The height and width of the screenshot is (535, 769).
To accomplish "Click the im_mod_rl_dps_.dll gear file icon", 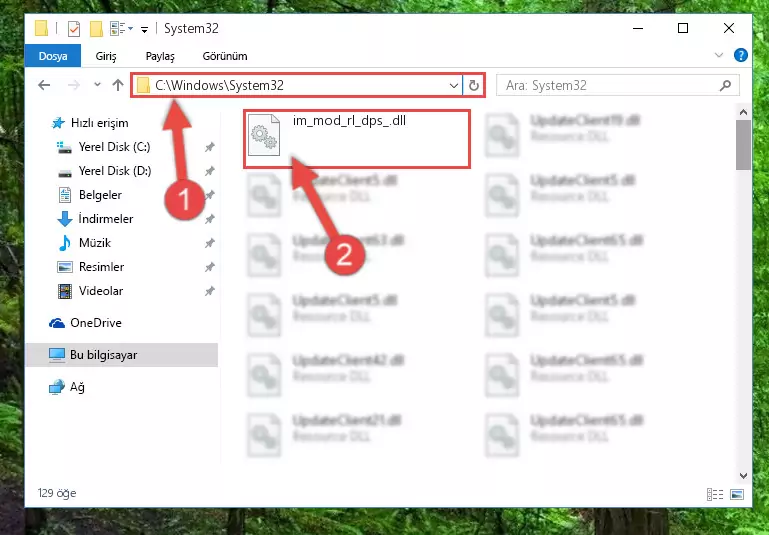I will (264, 134).
